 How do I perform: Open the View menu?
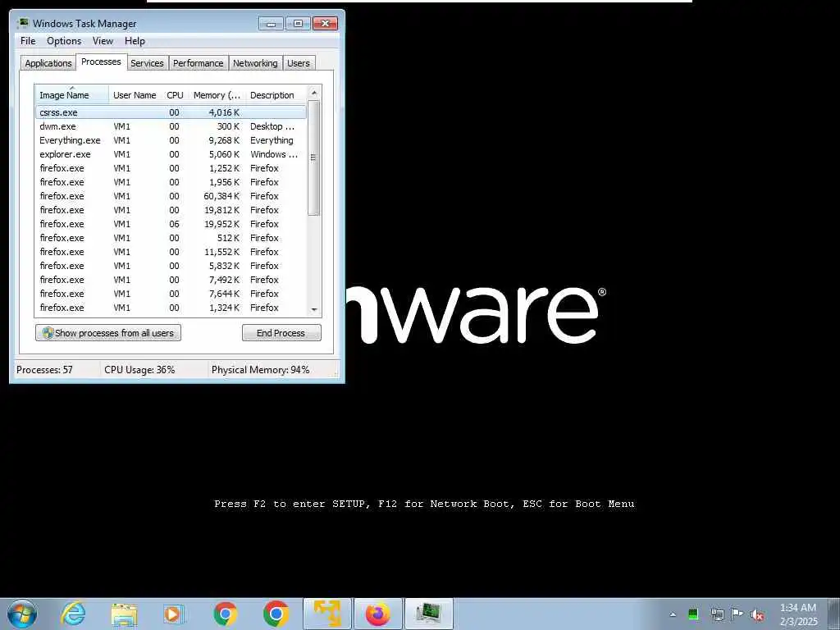pyautogui.click(x=103, y=41)
